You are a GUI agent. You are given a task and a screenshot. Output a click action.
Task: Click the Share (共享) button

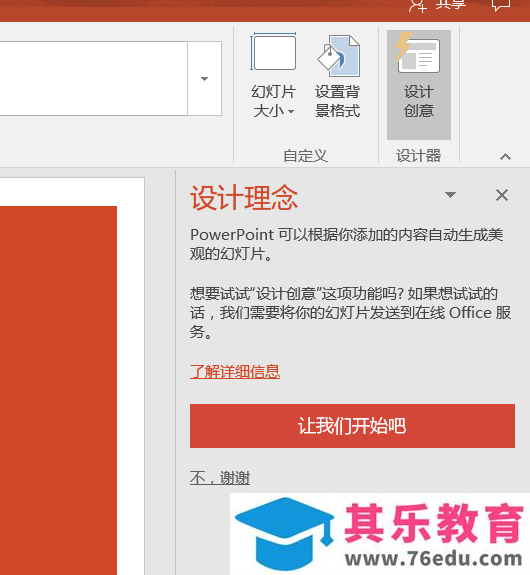[x=438, y=5]
